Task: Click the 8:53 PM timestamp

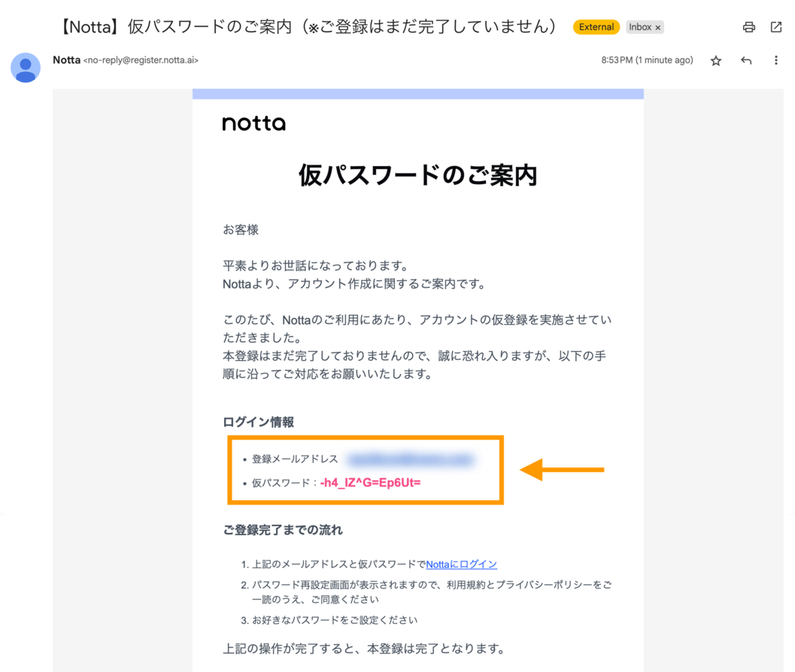Action: [x=647, y=60]
